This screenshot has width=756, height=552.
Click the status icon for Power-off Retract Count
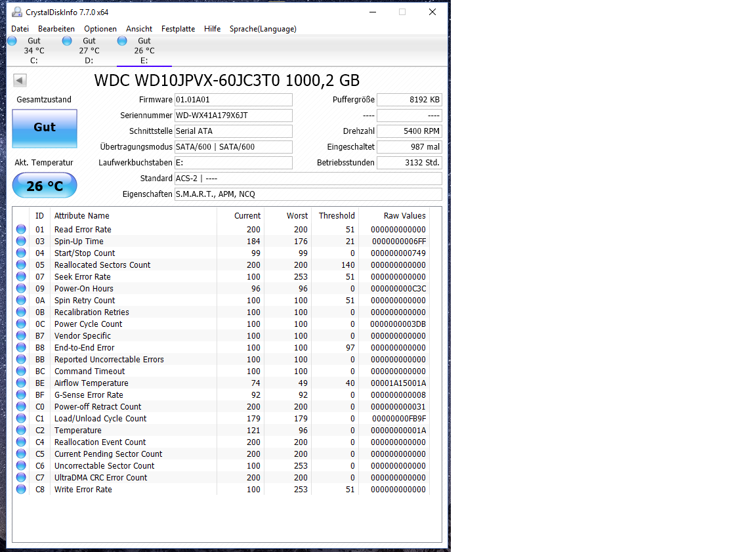click(x=21, y=406)
